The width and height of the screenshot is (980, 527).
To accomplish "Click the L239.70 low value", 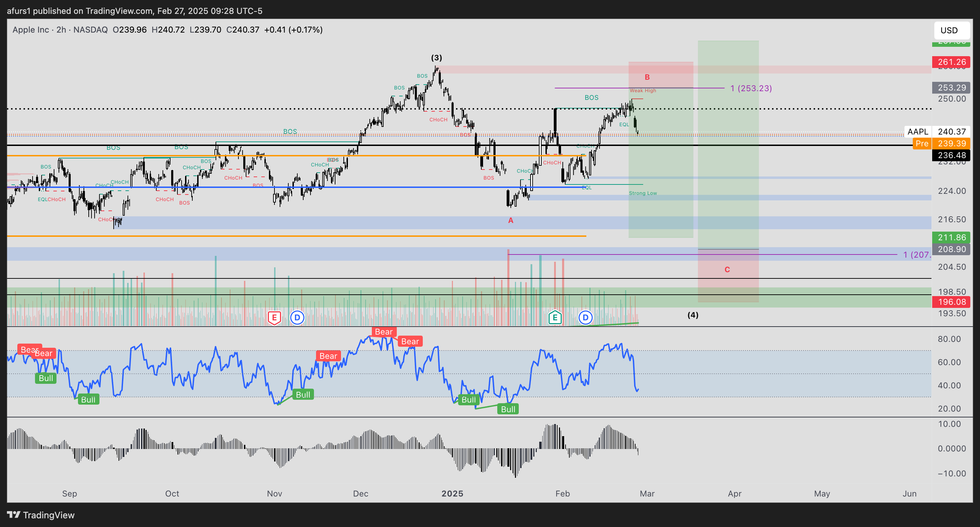I will 205,30.
